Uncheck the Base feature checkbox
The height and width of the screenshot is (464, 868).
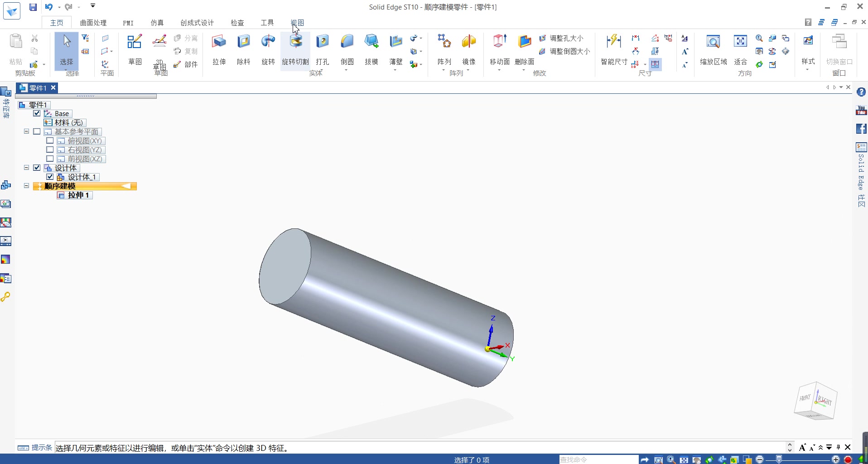coord(37,113)
